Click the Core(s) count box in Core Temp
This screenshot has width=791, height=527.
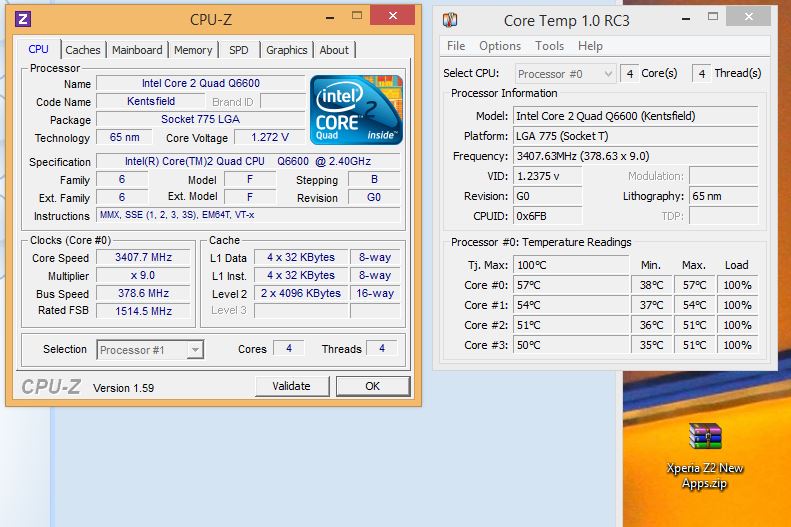[629, 74]
